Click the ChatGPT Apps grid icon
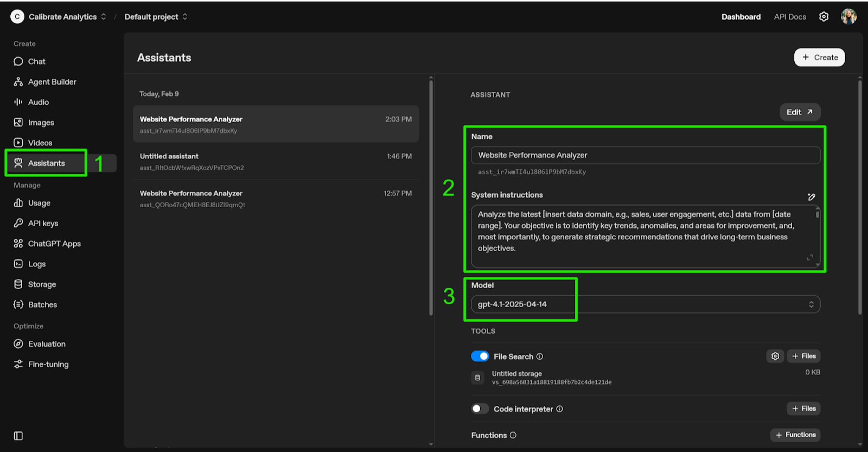Image resolution: width=868 pixels, height=452 pixels. tap(18, 244)
